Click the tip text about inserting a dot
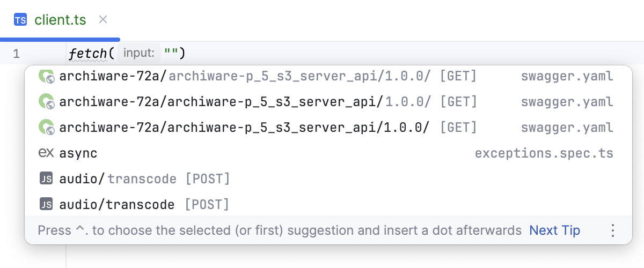Viewport: 644px width, 268px height. [x=280, y=230]
